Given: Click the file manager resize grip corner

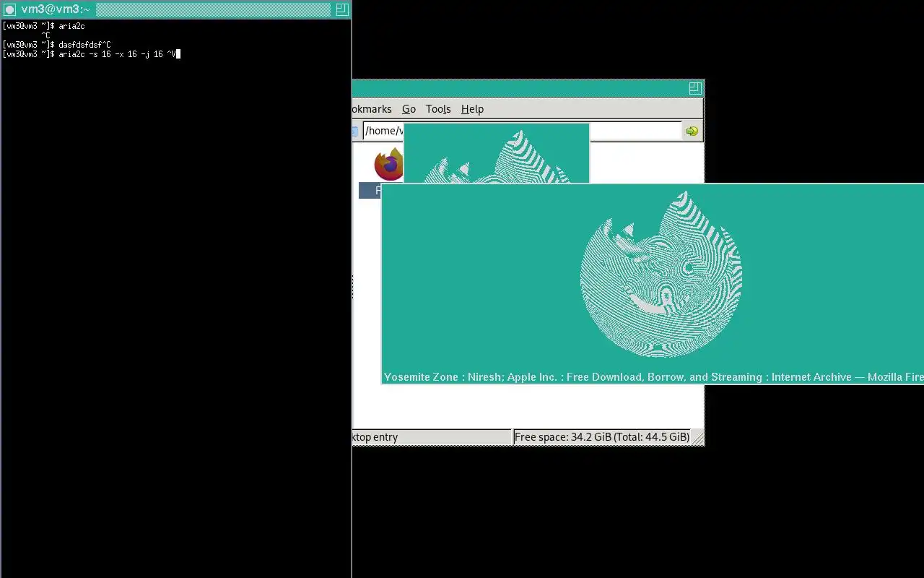Looking at the screenshot, I should click(697, 438).
